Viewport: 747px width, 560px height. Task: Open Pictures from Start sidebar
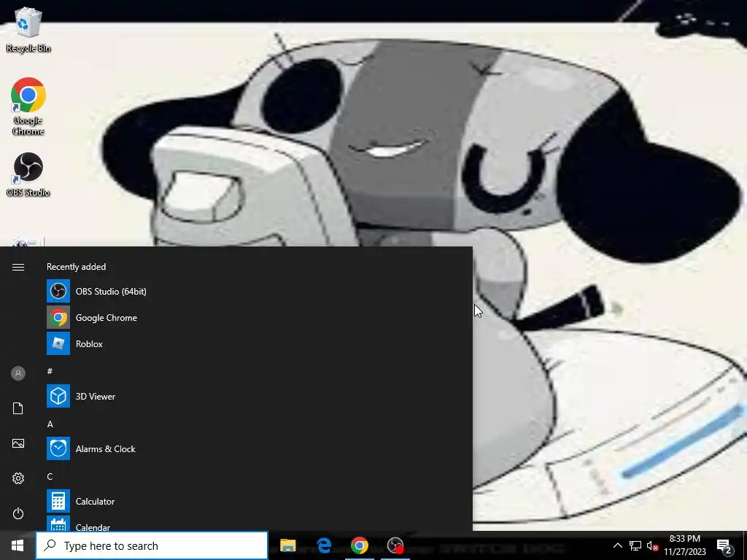tap(18, 443)
